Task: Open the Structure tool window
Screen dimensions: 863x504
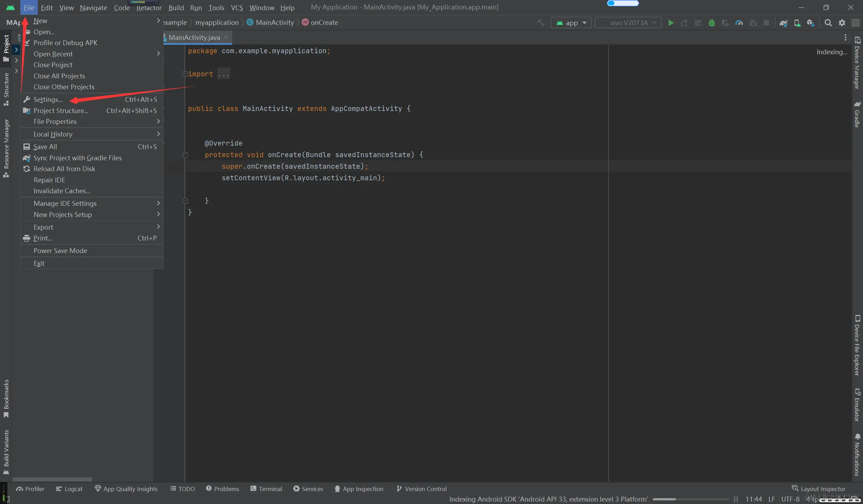Action: pyautogui.click(x=6, y=89)
